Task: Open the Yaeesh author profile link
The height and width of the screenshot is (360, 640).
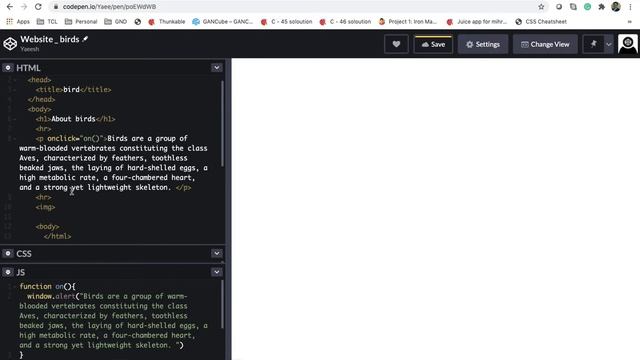Action: [30, 49]
